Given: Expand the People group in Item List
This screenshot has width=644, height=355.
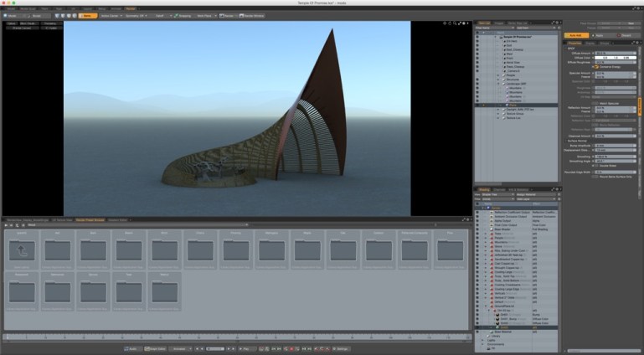Looking at the screenshot, I should (x=498, y=75).
